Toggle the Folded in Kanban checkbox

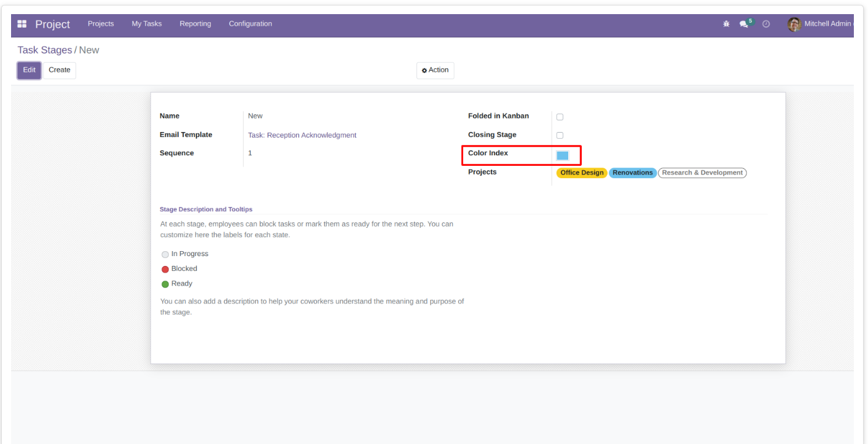tap(560, 117)
